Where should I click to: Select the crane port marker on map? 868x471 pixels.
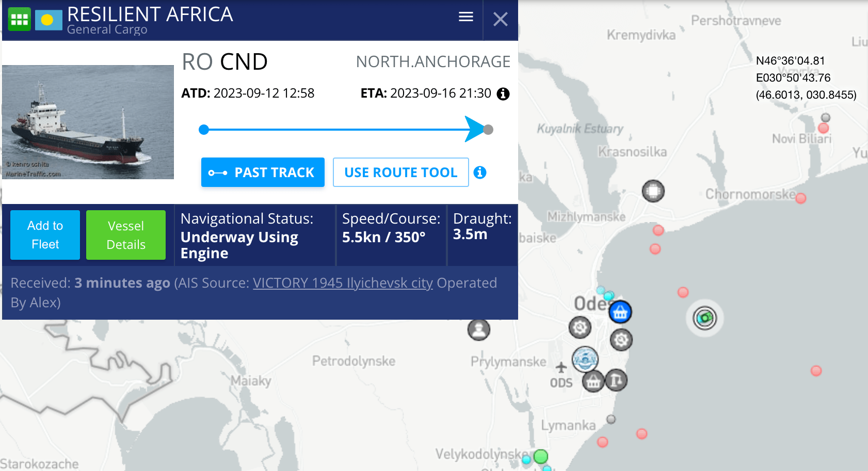(616, 380)
